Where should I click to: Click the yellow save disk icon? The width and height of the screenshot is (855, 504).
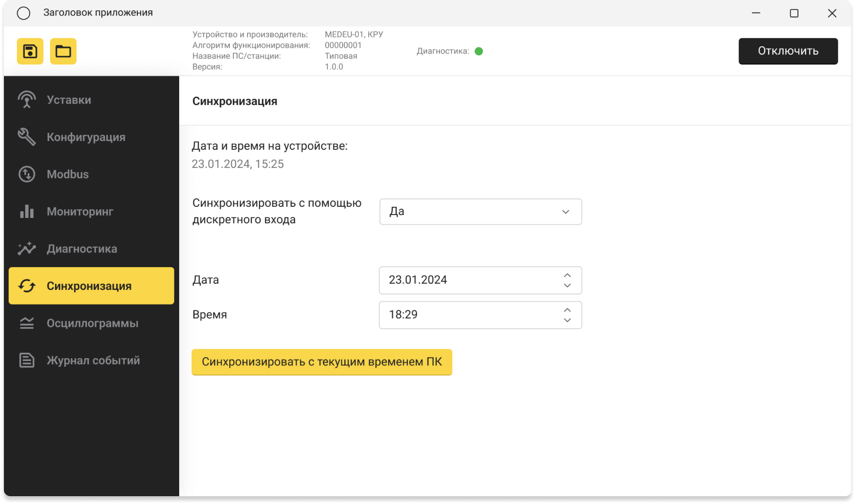coord(30,51)
